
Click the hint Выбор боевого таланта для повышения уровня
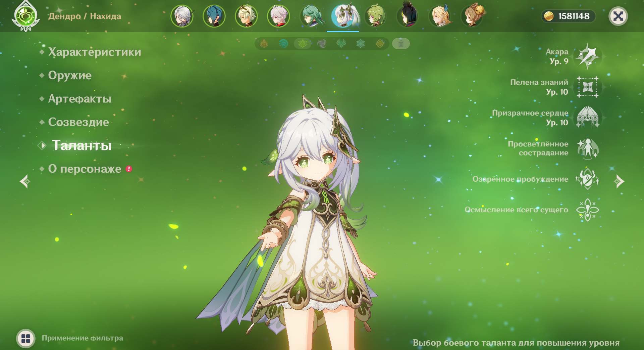516,343
